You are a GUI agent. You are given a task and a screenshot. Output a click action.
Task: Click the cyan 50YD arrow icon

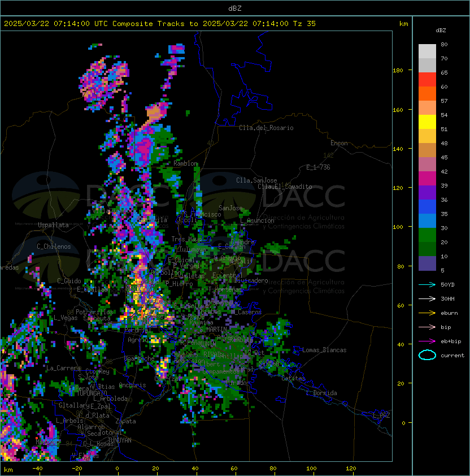click(427, 284)
